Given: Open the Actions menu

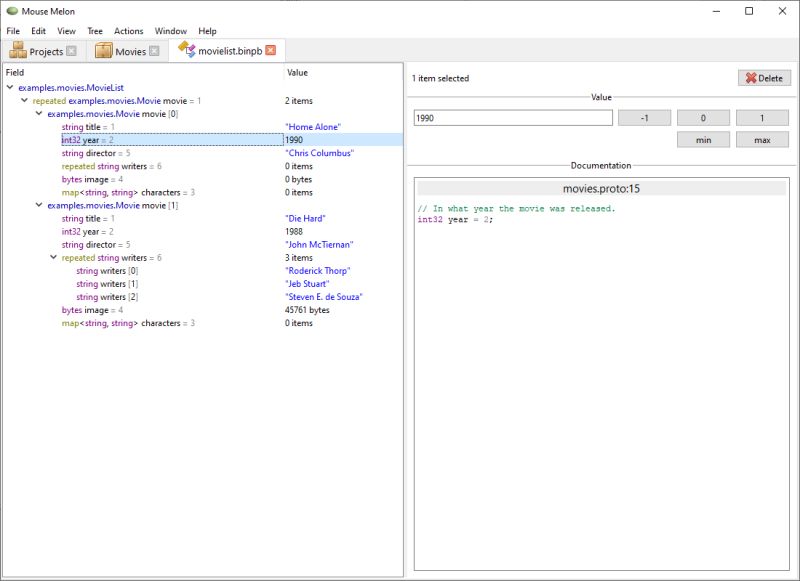Looking at the screenshot, I should [129, 31].
